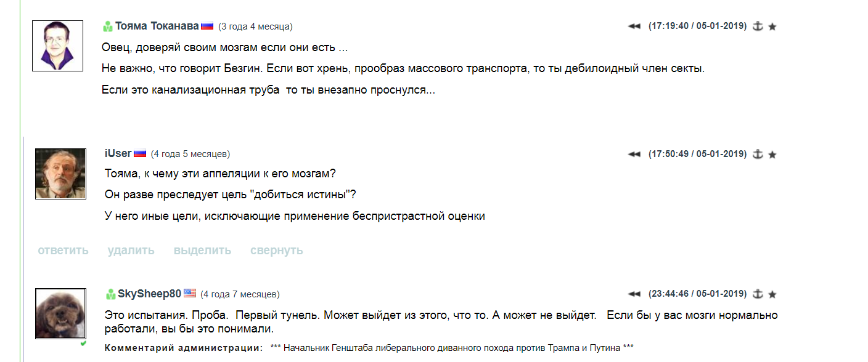
Task: Open Тояма Токанава's profile via username
Action: tap(157, 26)
